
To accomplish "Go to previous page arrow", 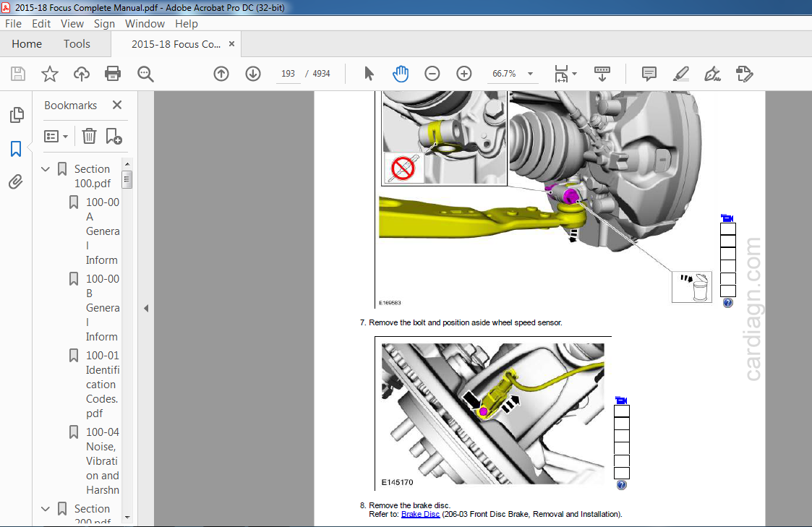I will (221, 74).
